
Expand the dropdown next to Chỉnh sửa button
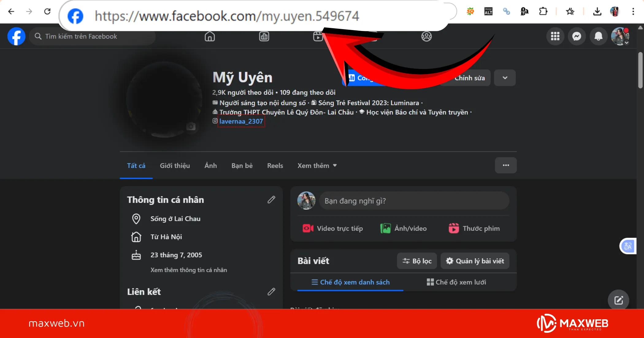click(505, 78)
